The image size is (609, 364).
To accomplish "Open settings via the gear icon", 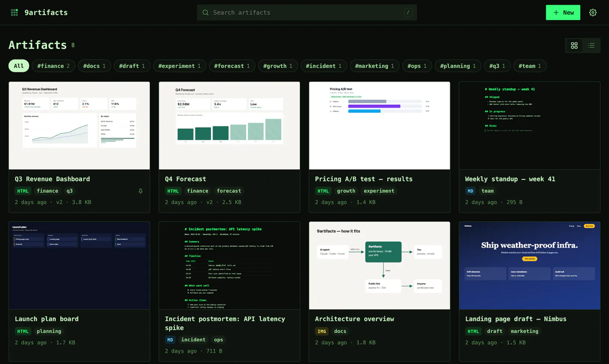I will point(593,13).
